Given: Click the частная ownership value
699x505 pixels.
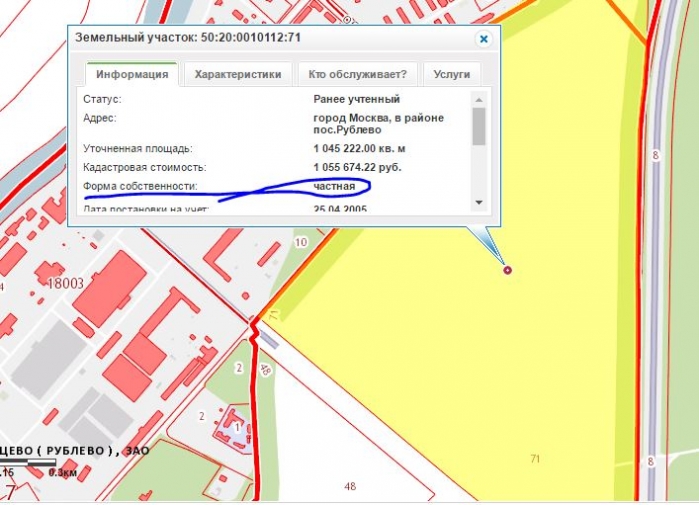Looking at the screenshot, I should tap(334, 186).
